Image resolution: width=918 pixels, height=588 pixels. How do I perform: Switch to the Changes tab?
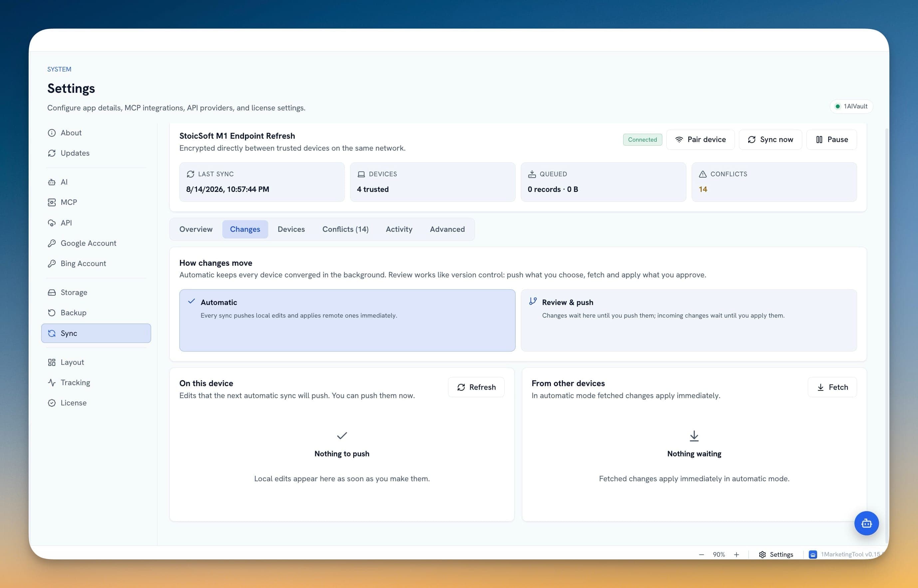pos(245,229)
